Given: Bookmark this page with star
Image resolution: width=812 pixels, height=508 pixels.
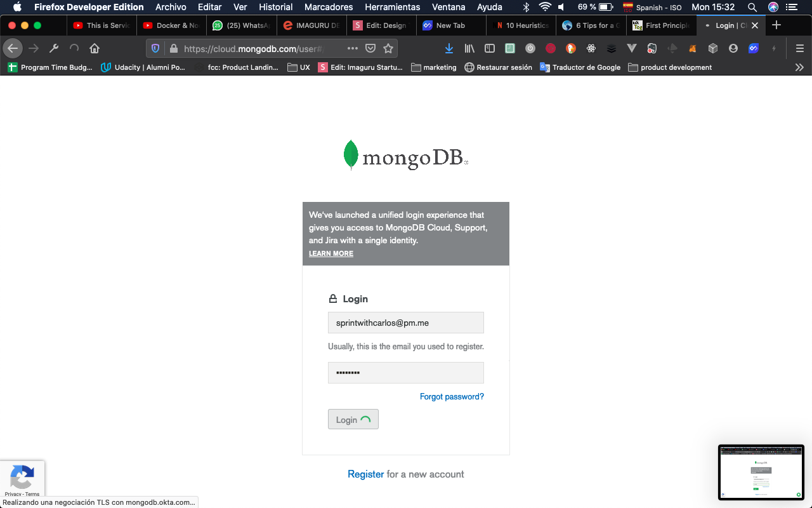Looking at the screenshot, I should pyautogui.click(x=389, y=48).
